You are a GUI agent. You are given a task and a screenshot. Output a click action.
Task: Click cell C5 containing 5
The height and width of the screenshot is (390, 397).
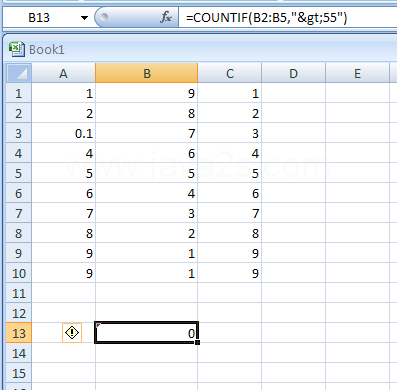click(230, 173)
